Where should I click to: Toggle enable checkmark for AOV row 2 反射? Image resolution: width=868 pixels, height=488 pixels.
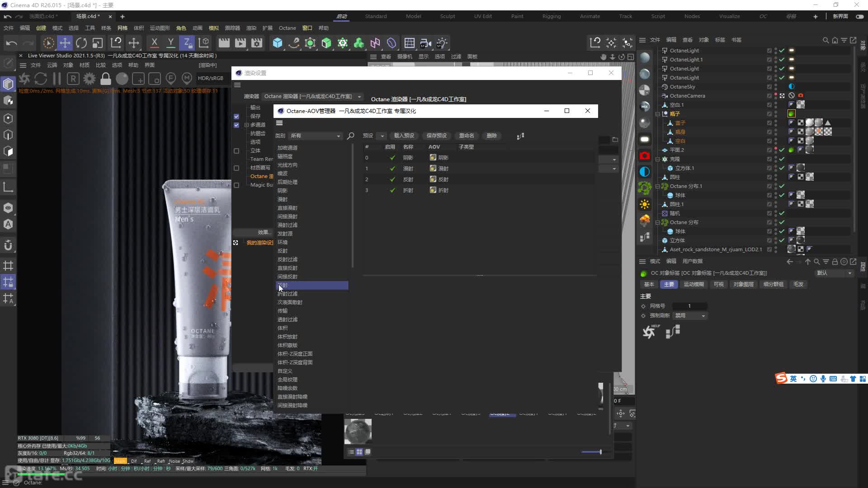click(392, 179)
